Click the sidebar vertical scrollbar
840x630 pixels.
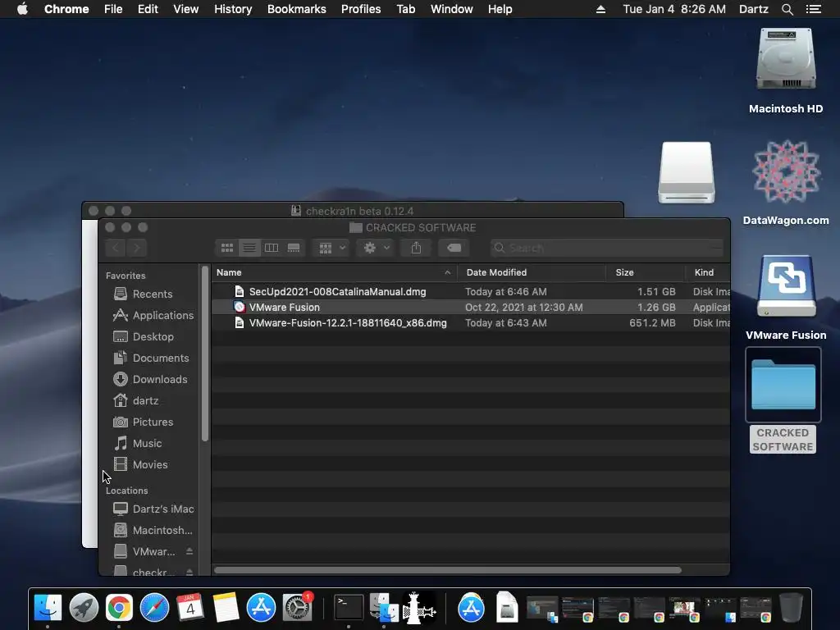pyautogui.click(x=204, y=354)
